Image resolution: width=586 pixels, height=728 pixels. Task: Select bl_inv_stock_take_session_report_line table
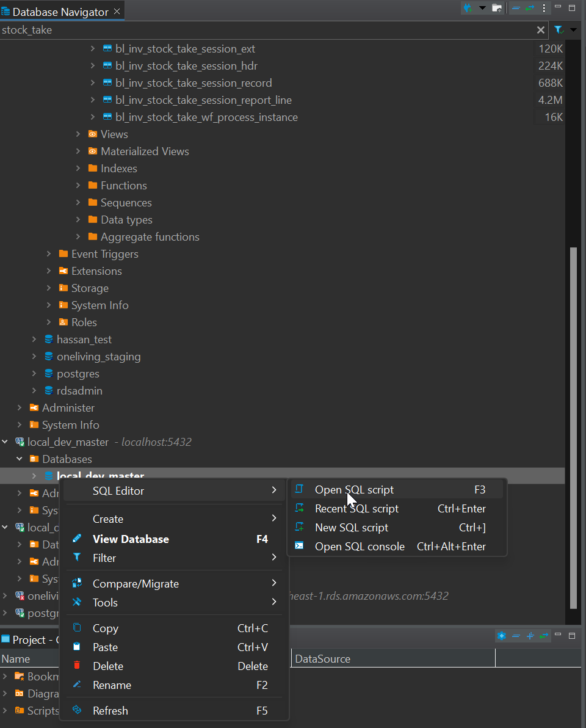(204, 100)
